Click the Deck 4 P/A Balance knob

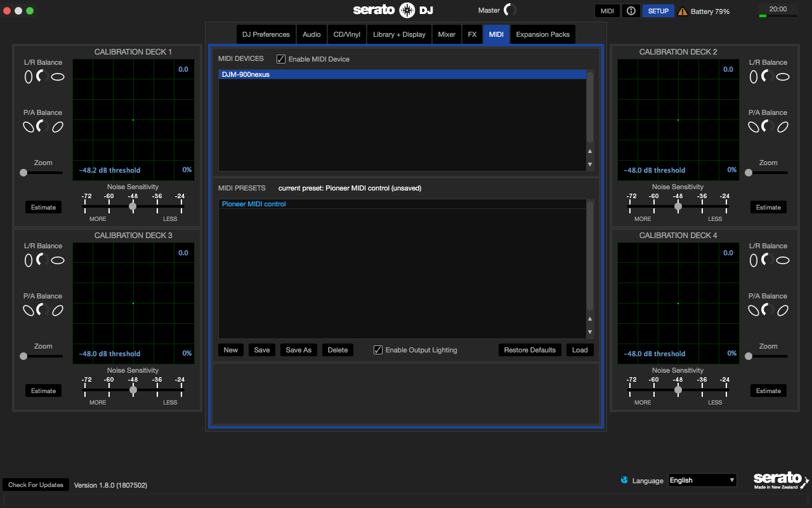(768, 310)
